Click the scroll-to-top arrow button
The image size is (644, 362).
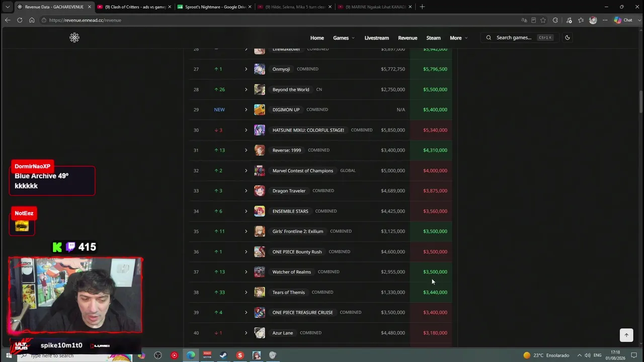coord(626,335)
